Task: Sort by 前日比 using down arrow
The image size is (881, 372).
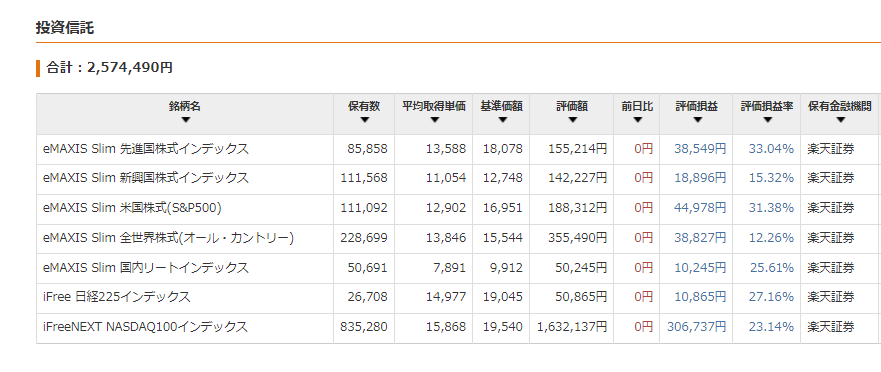Action: pyautogui.click(x=637, y=120)
